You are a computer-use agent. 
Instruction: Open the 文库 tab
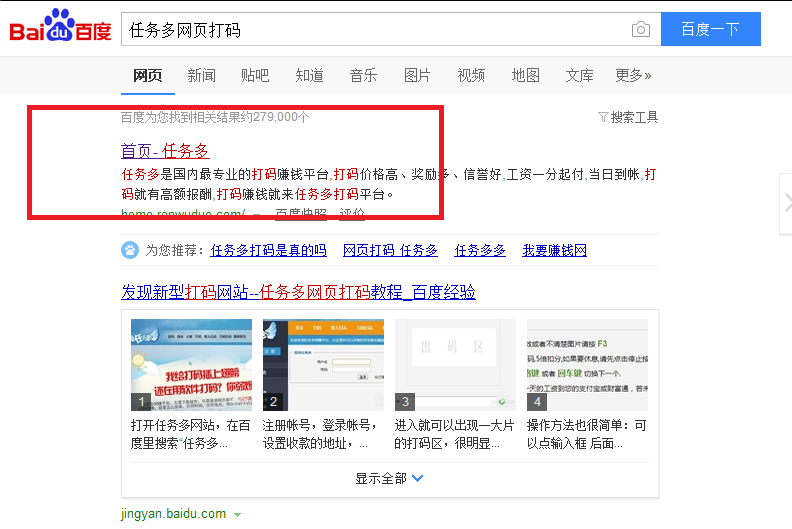click(579, 75)
